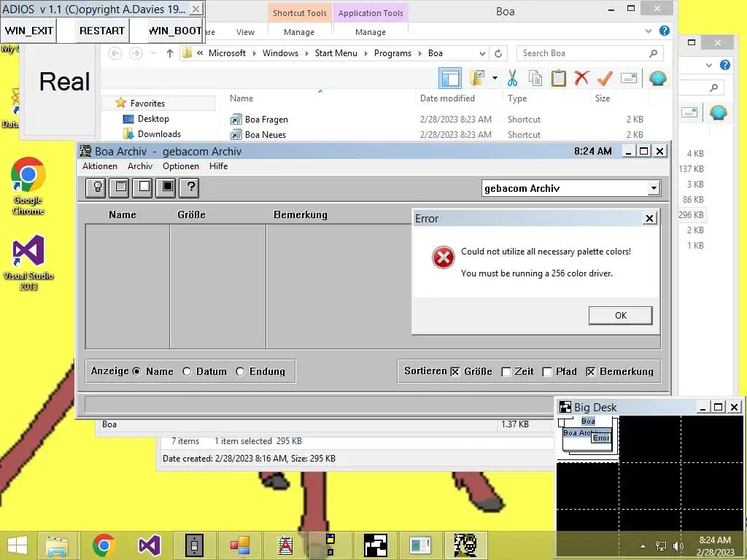Open the gebacom Archiv combo box dropdown
747x560 pixels.
[654, 188]
